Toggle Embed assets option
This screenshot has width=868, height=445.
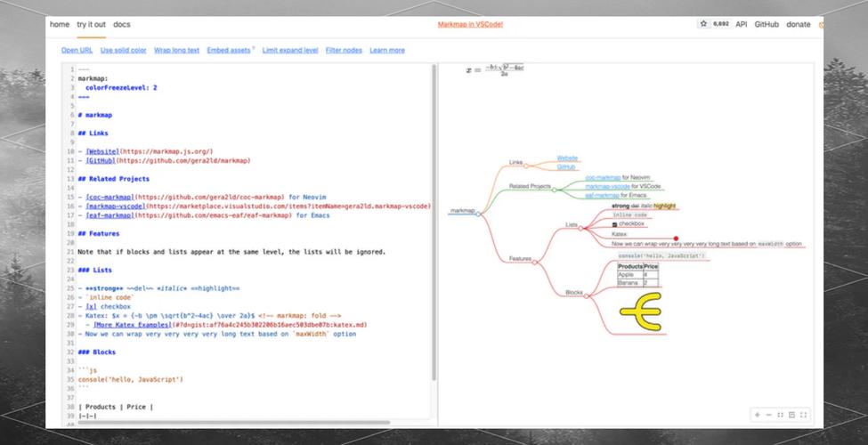229,51
